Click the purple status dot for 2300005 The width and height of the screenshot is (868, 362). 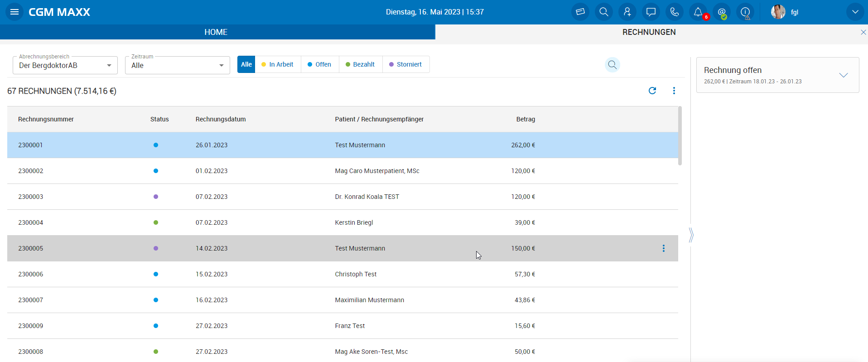156,248
